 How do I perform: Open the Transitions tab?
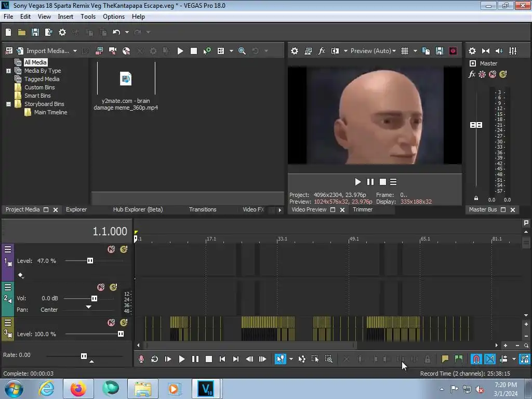coord(203,210)
